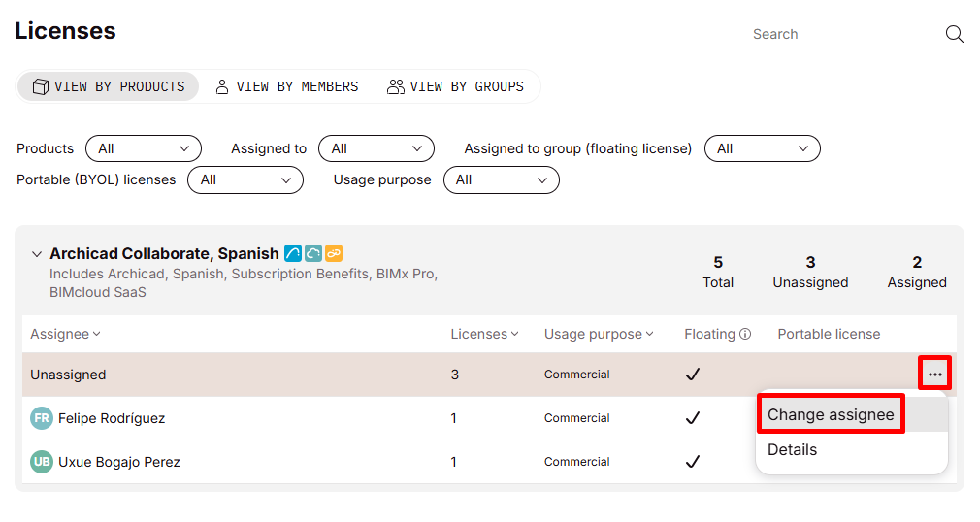Open the Assigned to filter dropdown
Screen dimensions: 980x522
[x=376, y=148]
